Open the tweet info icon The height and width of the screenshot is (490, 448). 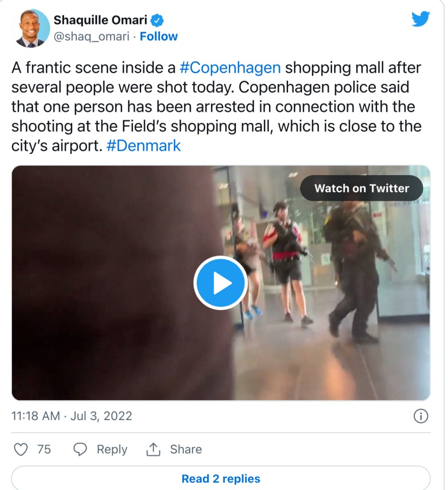coord(420,416)
